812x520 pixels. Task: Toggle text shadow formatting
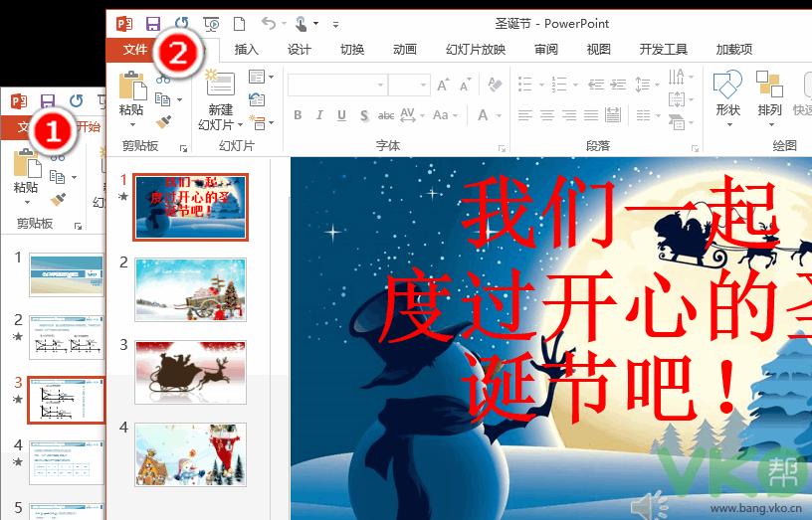point(364,115)
